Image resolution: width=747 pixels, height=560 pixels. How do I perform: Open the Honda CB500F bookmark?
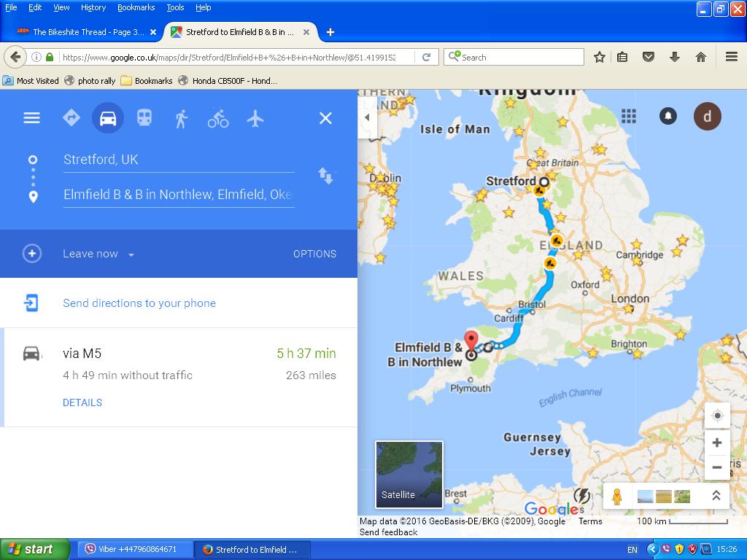pos(228,81)
